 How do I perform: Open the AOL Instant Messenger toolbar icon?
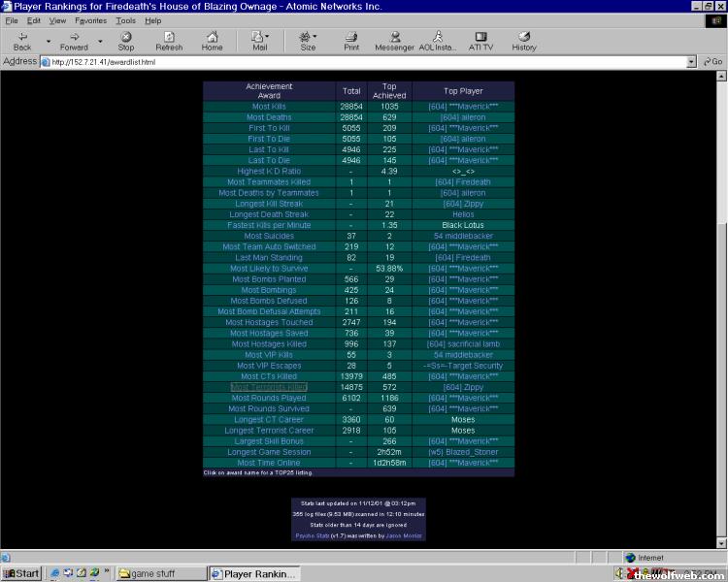[x=439, y=41]
